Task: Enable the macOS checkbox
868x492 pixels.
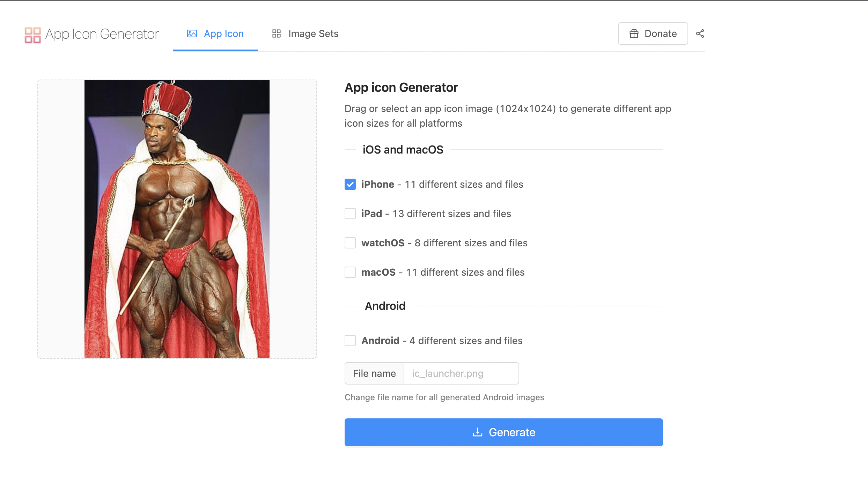Action: pos(350,272)
